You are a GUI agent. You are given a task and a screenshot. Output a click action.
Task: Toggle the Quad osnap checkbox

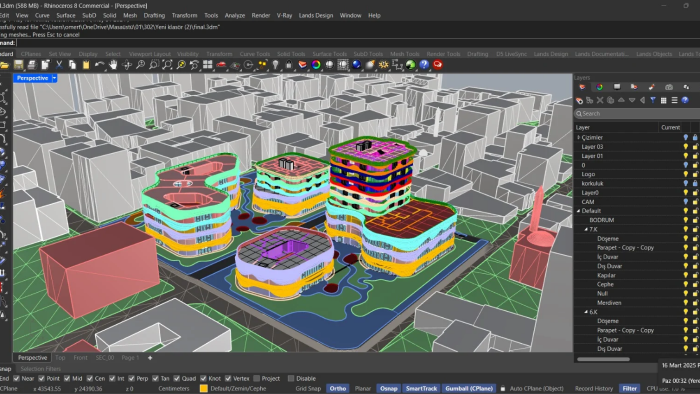(177, 378)
